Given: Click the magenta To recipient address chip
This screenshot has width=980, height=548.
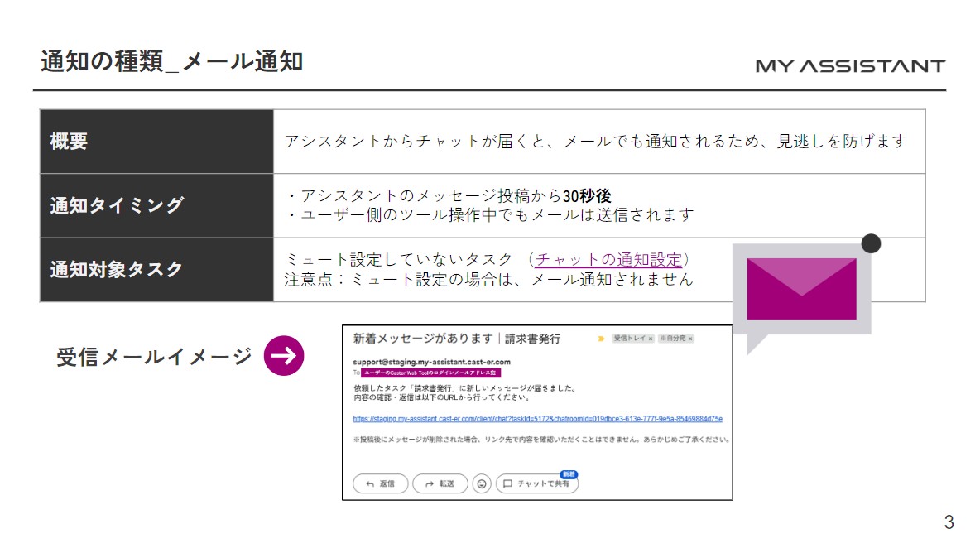Looking at the screenshot, I should tap(430, 373).
